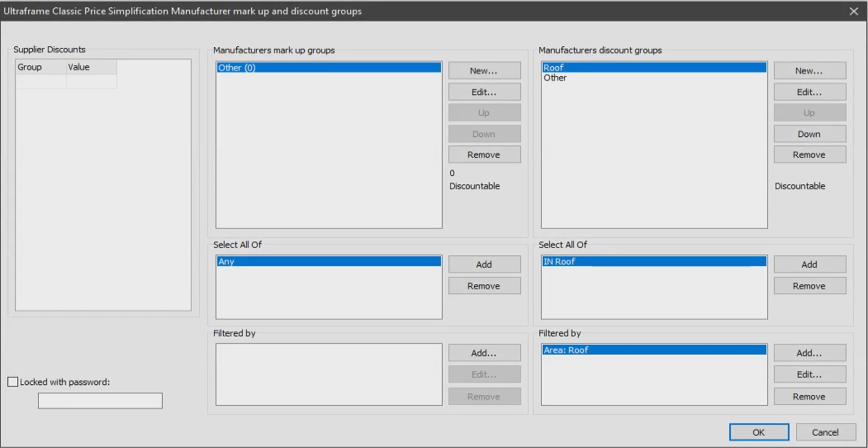Add a filter for discount groups
The width and height of the screenshot is (868, 448).
click(x=810, y=353)
